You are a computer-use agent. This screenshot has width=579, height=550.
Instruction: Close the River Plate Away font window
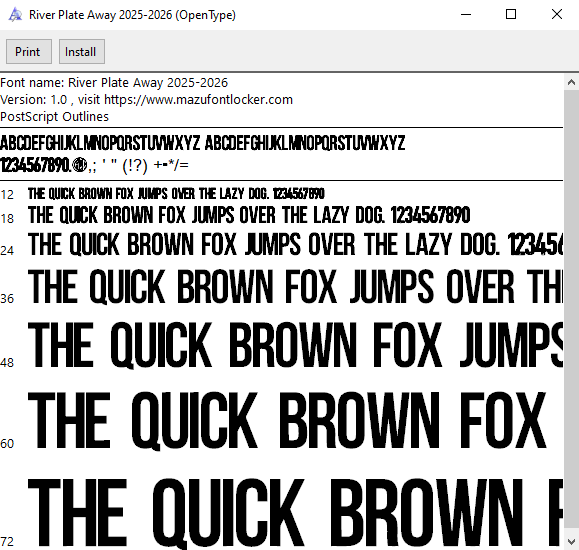(556, 15)
